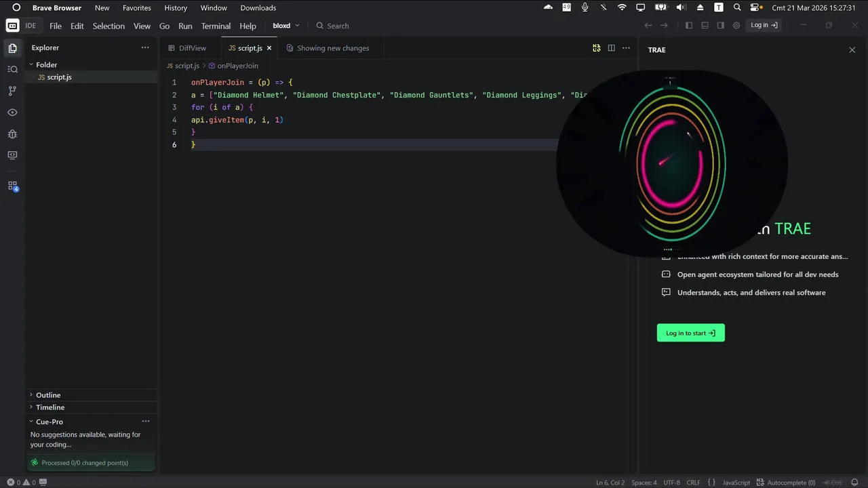868x488 pixels.
Task: Open Brave Browser app menu
Action: pos(57,8)
